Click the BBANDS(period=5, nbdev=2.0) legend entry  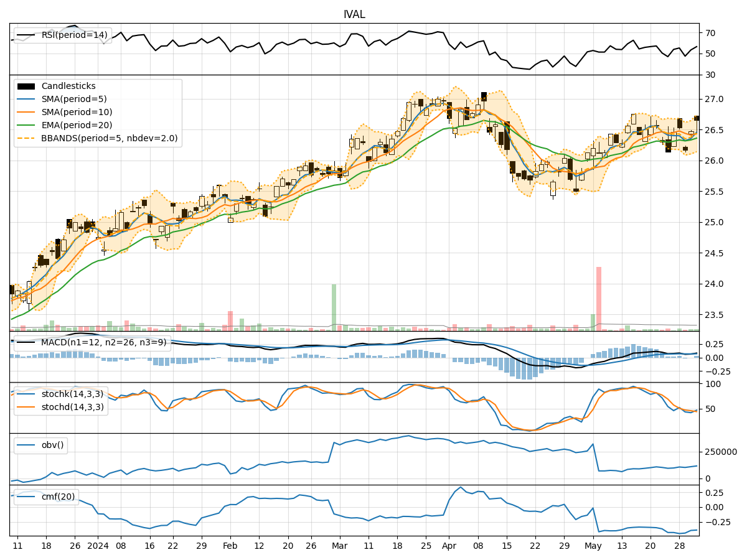click(x=109, y=139)
